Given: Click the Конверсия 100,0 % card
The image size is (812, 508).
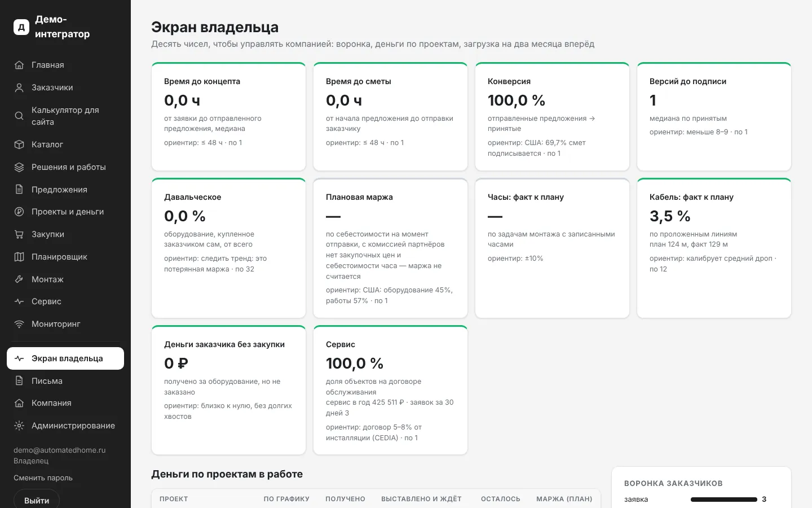Looking at the screenshot, I should coord(552,116).
